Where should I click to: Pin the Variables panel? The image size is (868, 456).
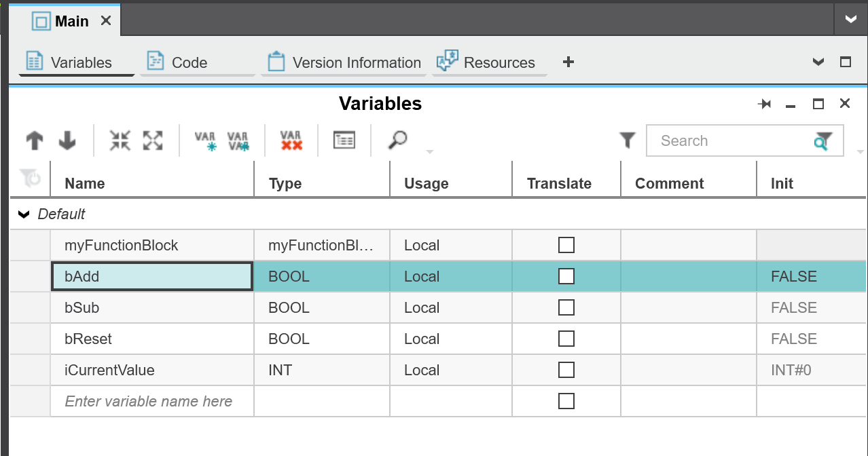tap(765, 104)
